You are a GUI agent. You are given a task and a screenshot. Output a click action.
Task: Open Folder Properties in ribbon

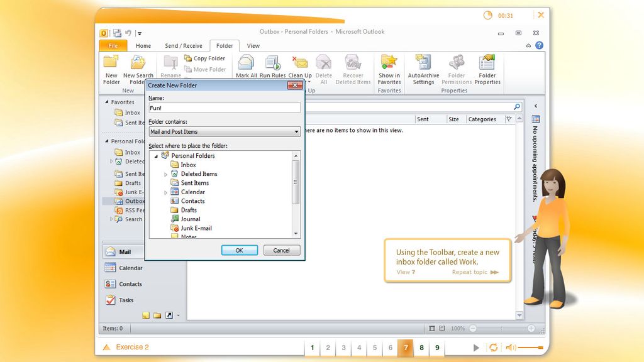click(487, 69)
